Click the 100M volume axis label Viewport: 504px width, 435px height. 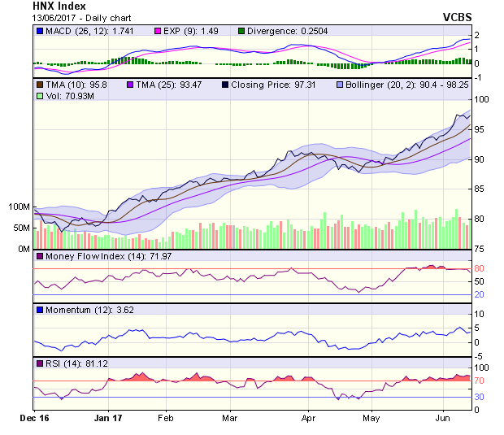pos(17,207)
